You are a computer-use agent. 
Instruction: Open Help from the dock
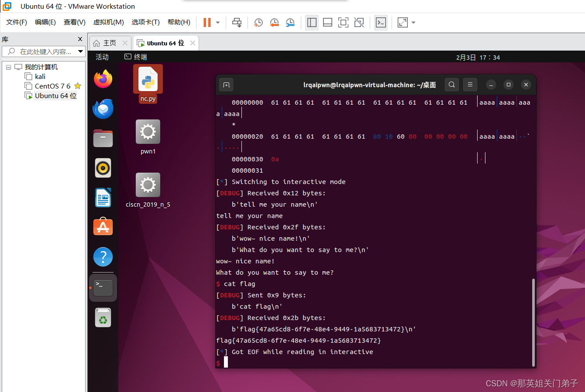tap(103, 257)
